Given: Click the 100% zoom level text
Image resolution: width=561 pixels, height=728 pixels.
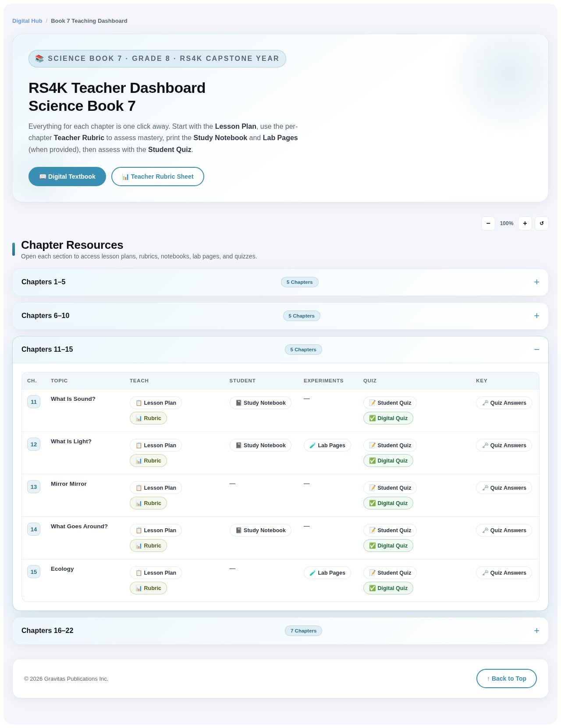Looking at the screenshot, I should tap(507, 223).
